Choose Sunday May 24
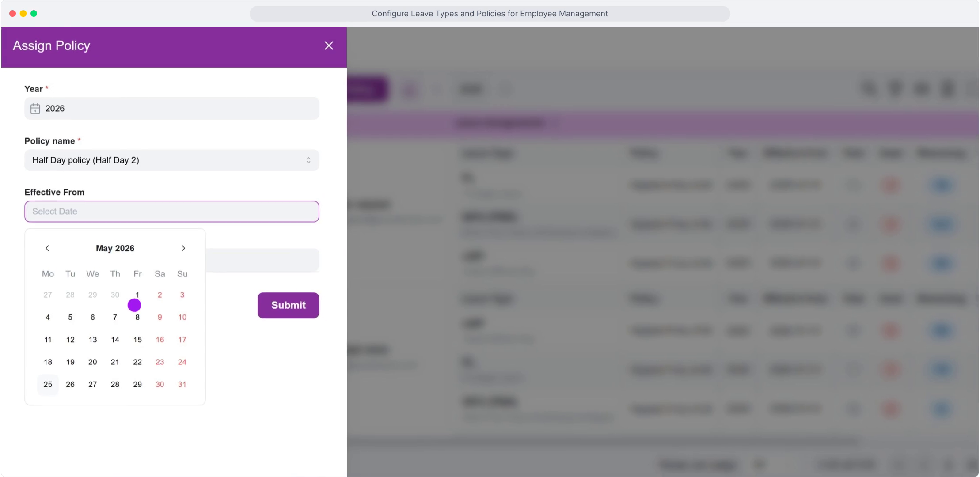 (182, 362)
